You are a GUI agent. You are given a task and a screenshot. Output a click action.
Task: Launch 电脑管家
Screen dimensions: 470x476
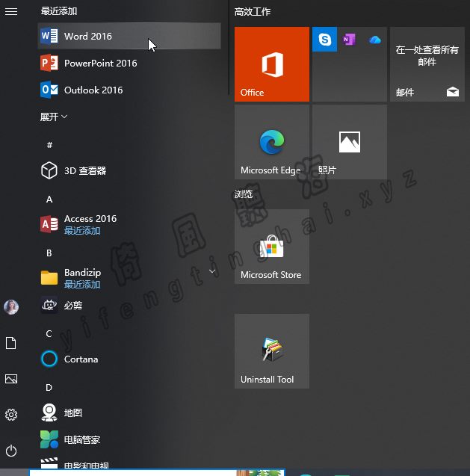[x=129, y=439]
